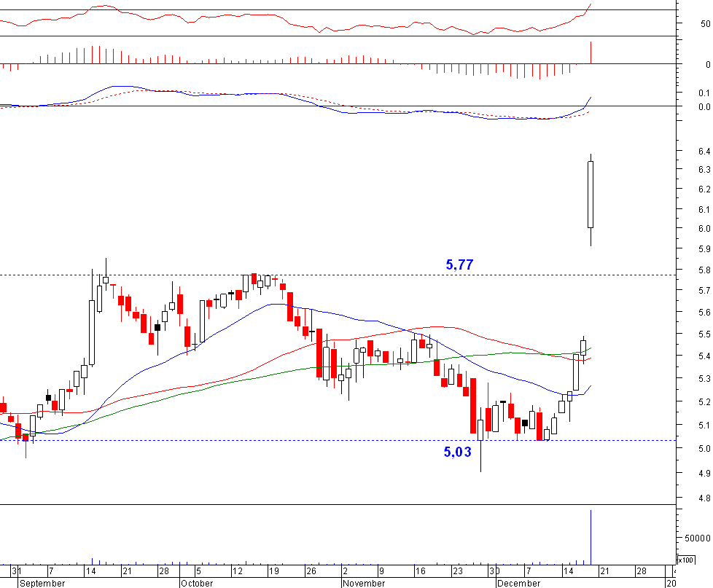The height and width of the screenshot is (588, 713).
Task: Choose the 5.1 price axis label
Action: (x=704, y=426)
